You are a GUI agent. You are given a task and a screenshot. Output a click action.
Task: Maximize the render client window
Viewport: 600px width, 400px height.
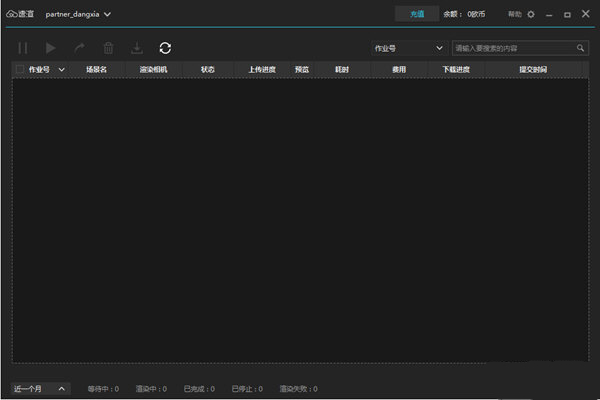[x=567, y=15]
